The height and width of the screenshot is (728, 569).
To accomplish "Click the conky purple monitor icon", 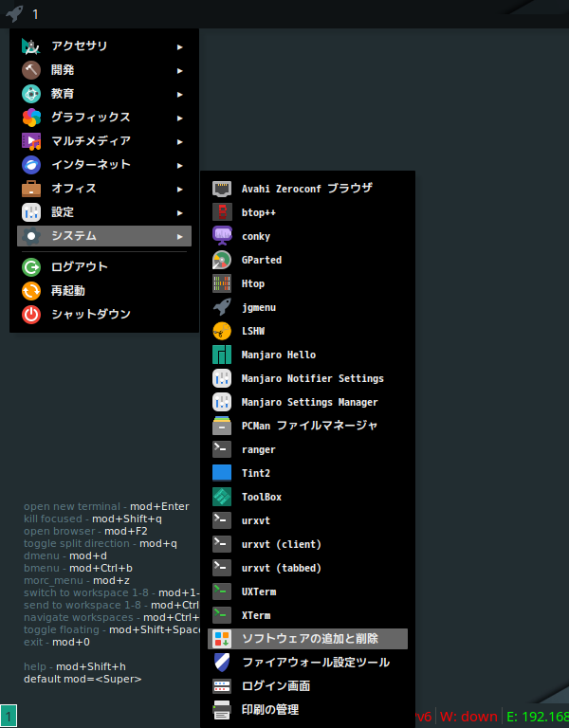I will 222,236.
